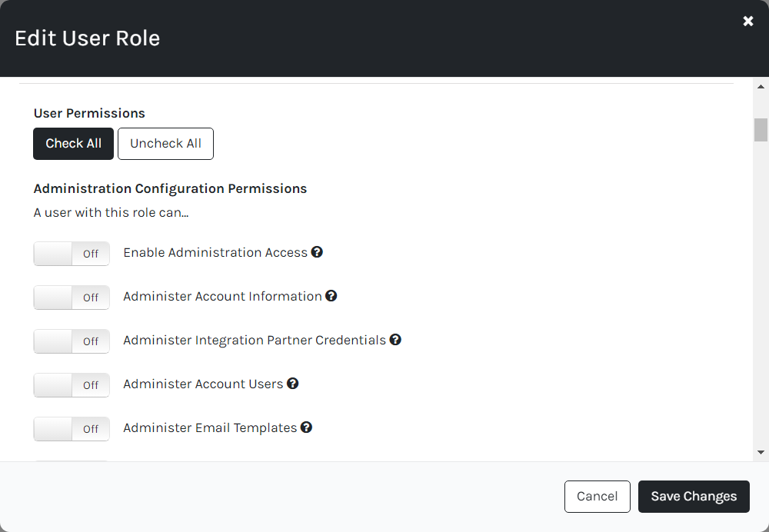This screenshot has width=769, height=532.
Task: Click the Enable Administration Access label
Action: tap(215, 252)
